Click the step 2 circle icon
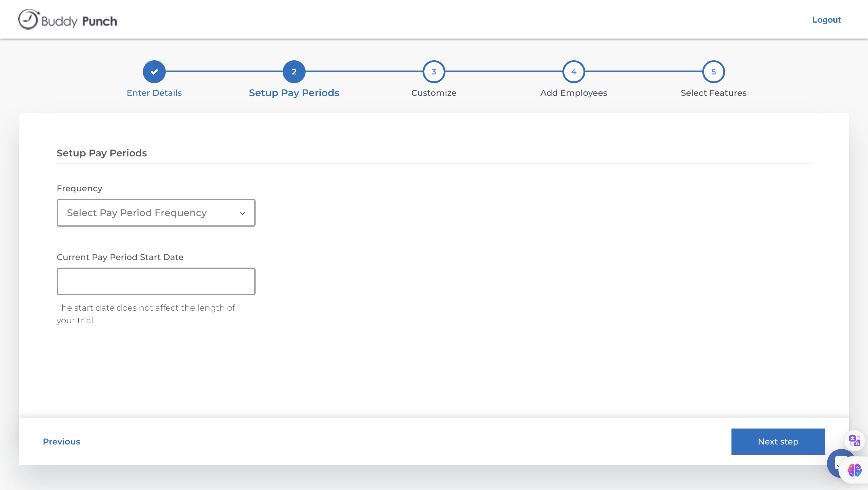868x490 pixels. tap(294, 72)
